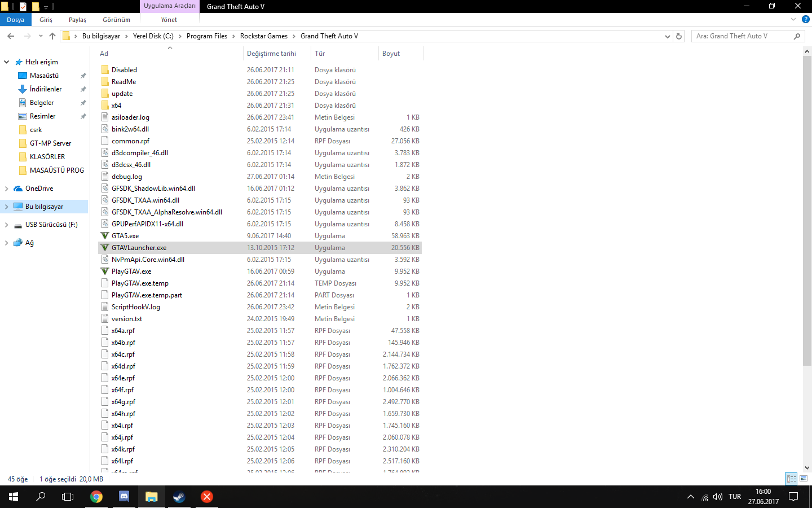
Task: Open Windows Start menu
Action: pos(14,497)
